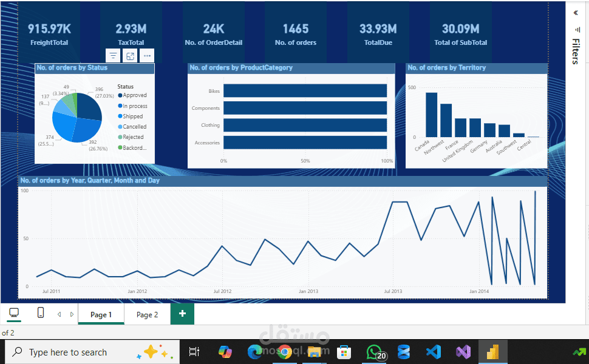Open File Explorer from the taskbar

coord(314,352)
